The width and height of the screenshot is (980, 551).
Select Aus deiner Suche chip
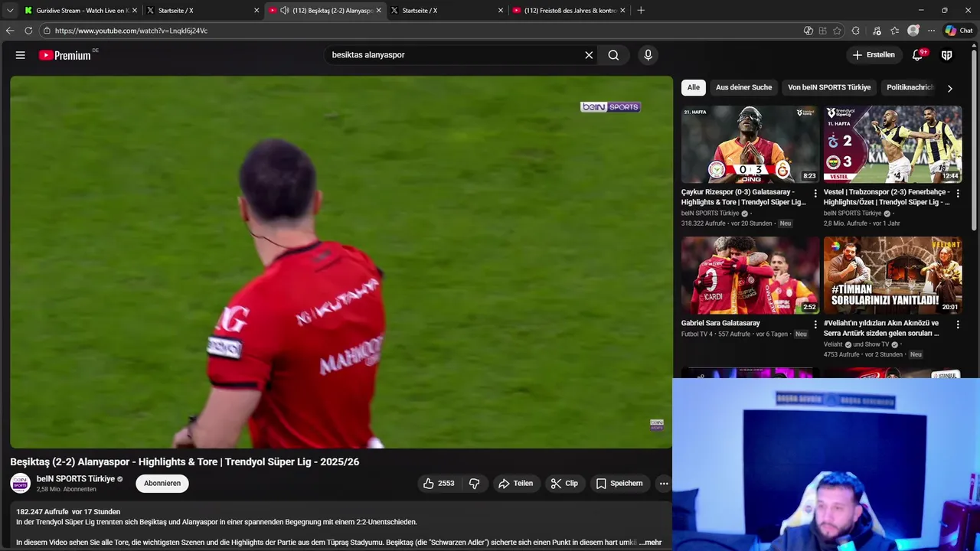pos(743,87)
